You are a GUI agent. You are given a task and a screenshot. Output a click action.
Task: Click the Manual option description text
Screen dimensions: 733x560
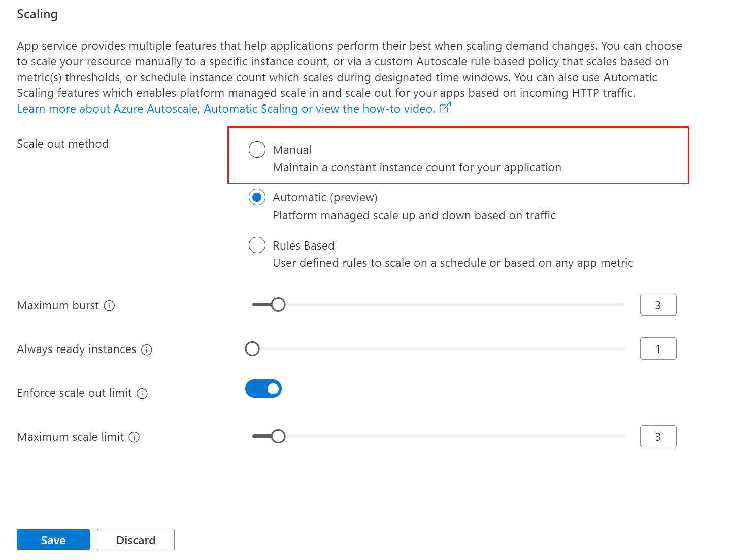point(417,168)
